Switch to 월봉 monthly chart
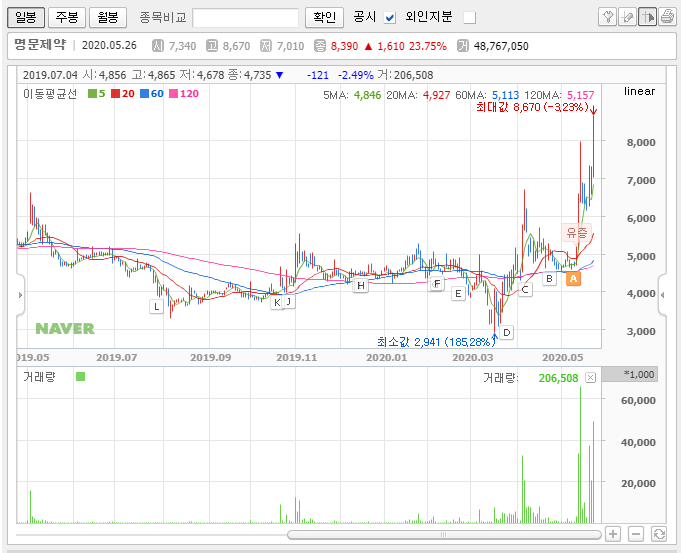The height and width of the screenshot is (553, 681). tap(108, 17)
